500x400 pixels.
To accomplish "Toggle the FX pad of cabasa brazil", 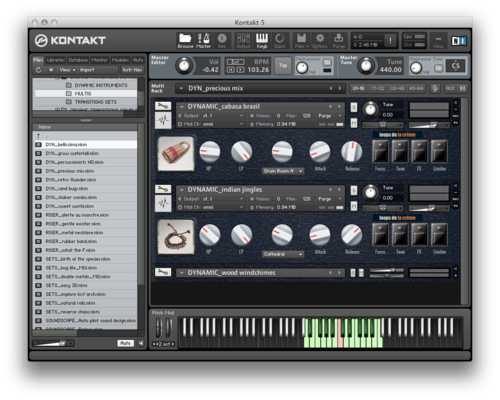I will pyautogui.click(x=419, y=152).
